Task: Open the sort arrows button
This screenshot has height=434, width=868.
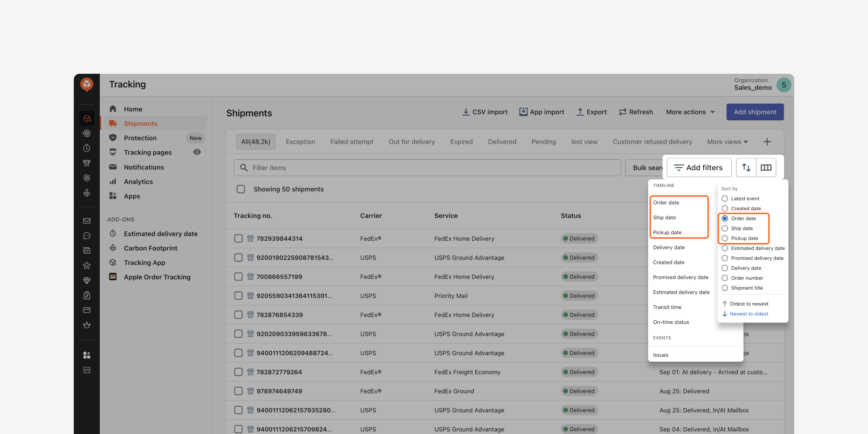Action: point(746,168)
